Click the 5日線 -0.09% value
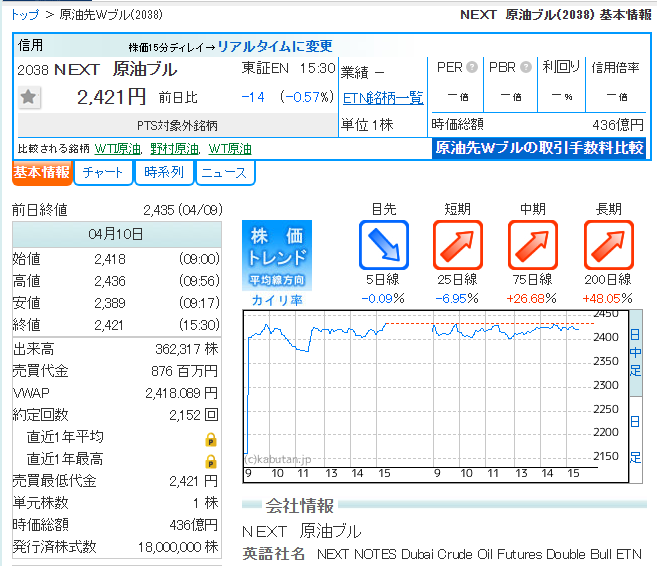This screenshot has width=657, height=566. click(383, 299)
